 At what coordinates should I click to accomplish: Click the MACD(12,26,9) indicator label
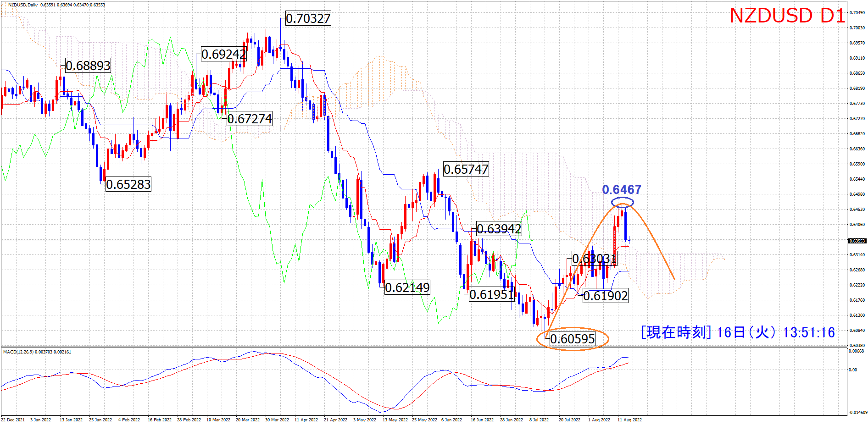37,352
